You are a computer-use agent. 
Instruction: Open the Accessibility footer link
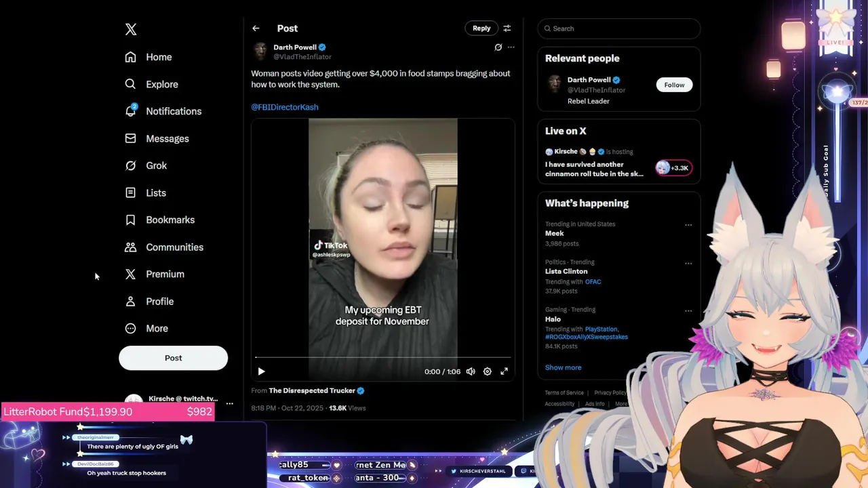(x=559, y=404)
